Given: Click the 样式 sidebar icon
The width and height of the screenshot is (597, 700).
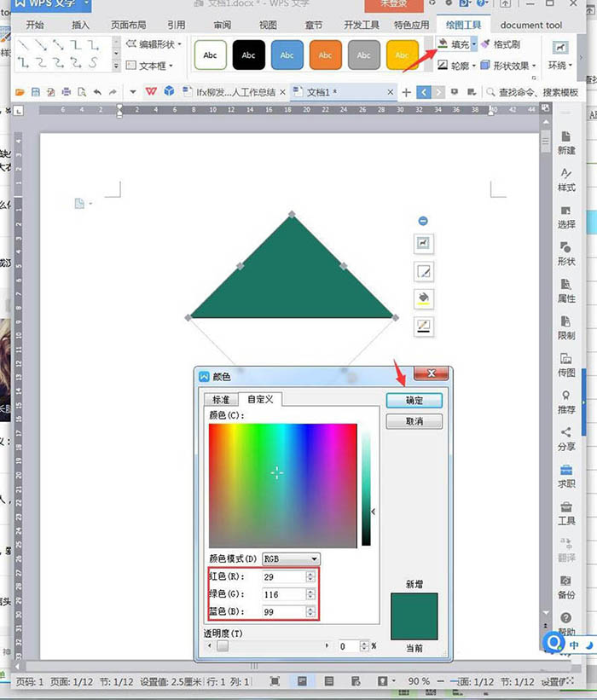Looking at the screenshot, I should click(565, 180).
